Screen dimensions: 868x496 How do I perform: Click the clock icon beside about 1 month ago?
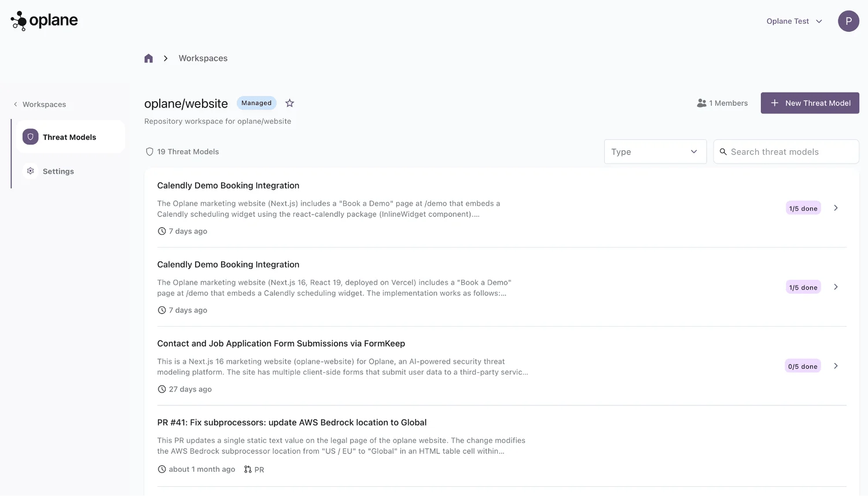pos(162,469)
